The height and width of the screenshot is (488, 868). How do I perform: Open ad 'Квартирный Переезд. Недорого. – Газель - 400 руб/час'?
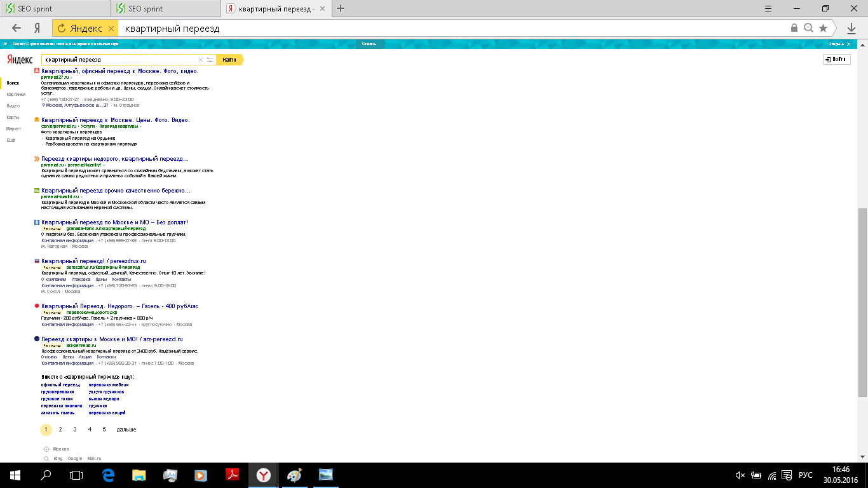click(x=120, y=306)
